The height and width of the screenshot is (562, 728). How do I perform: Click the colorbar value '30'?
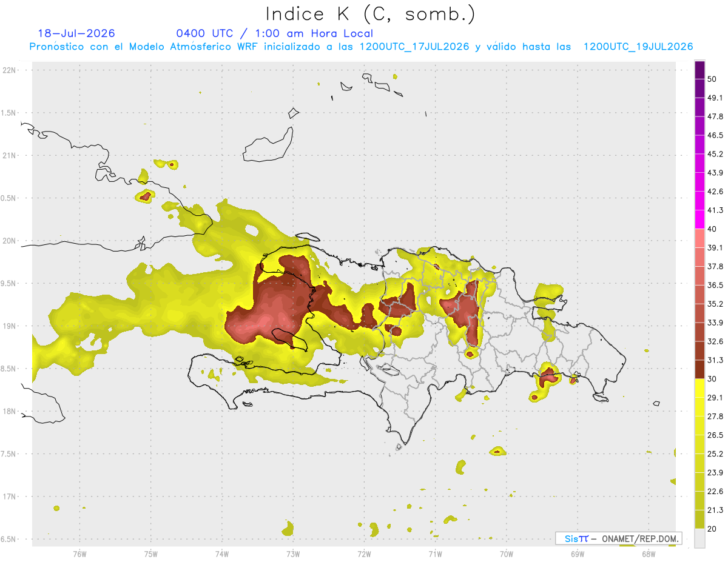[x=712, y=379]
